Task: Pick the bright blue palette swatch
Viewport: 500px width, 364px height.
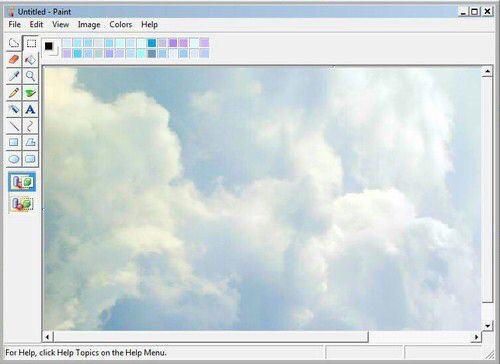Action: pyautogui.click(x=152, y=43)
